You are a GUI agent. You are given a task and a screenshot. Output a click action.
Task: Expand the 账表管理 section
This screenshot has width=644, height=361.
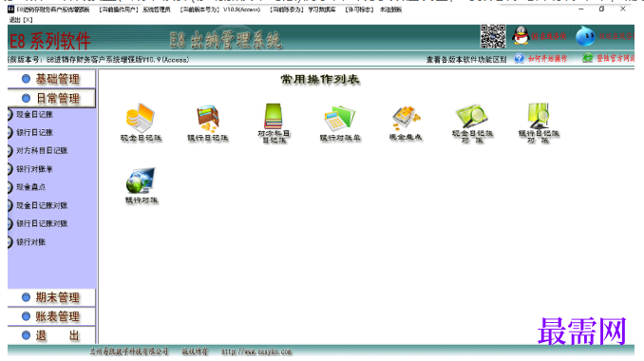tap(51, 316)
